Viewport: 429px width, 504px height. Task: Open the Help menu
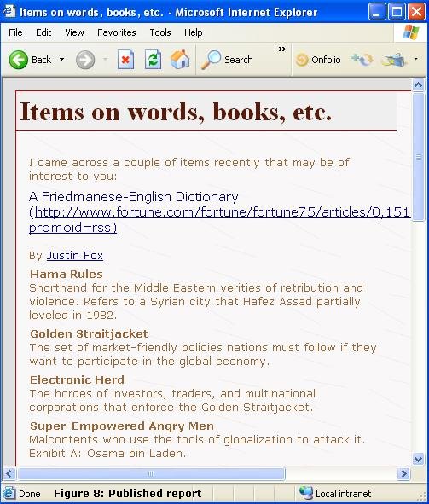(193, 32)
